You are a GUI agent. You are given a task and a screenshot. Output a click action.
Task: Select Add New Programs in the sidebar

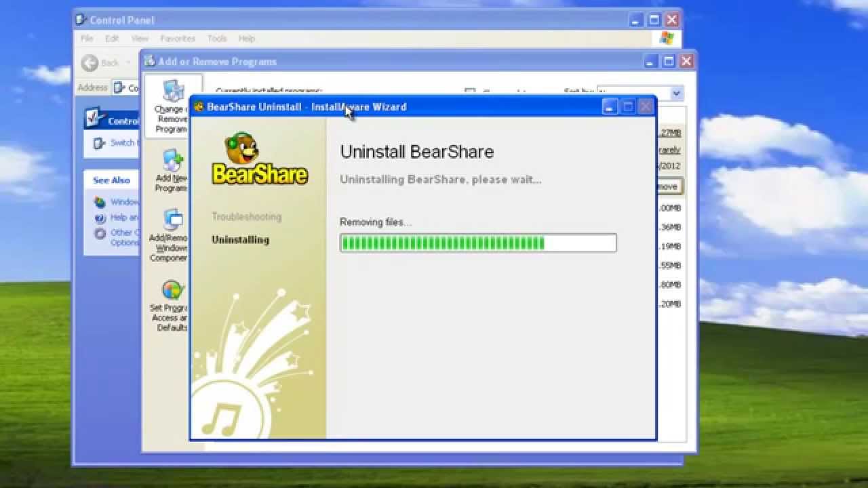click(x=172, y=171)
